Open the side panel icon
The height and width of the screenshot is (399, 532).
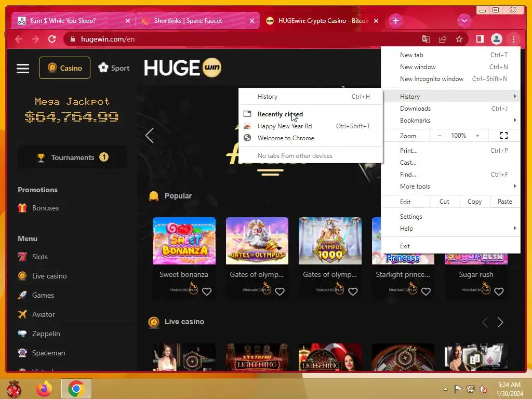point(480,39)
